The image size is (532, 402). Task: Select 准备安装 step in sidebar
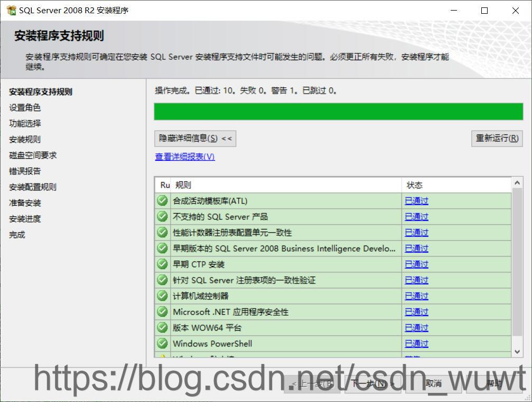(25, 203)
